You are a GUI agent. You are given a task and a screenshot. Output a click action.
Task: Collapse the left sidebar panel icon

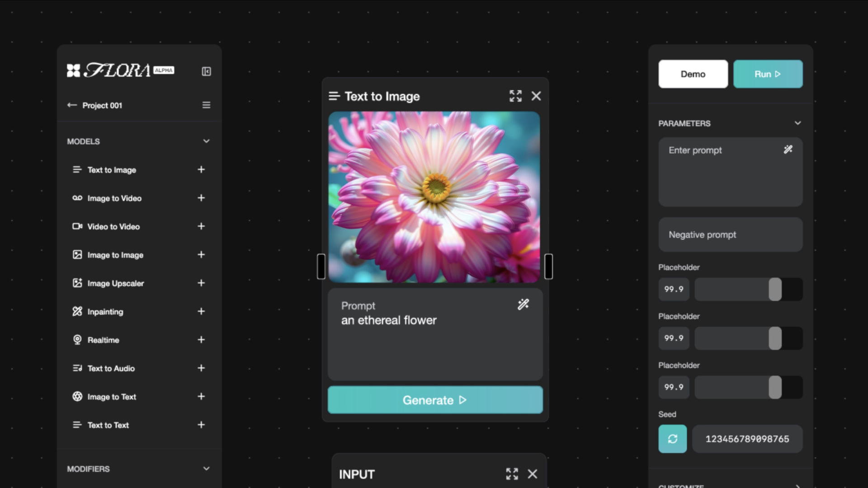point(206,71)
